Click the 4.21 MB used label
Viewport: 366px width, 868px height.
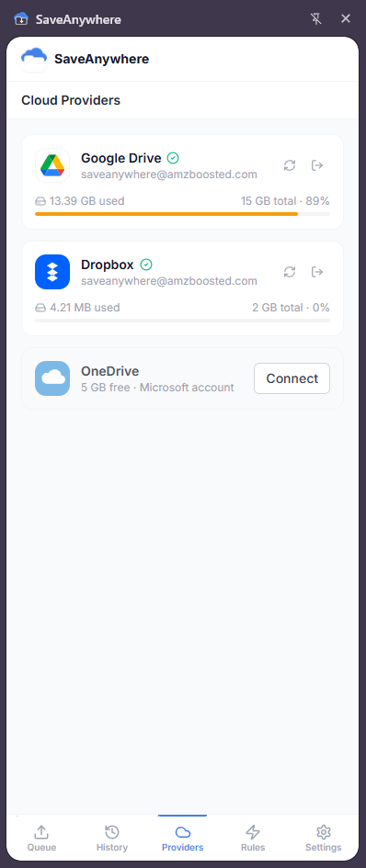point(85,307)
